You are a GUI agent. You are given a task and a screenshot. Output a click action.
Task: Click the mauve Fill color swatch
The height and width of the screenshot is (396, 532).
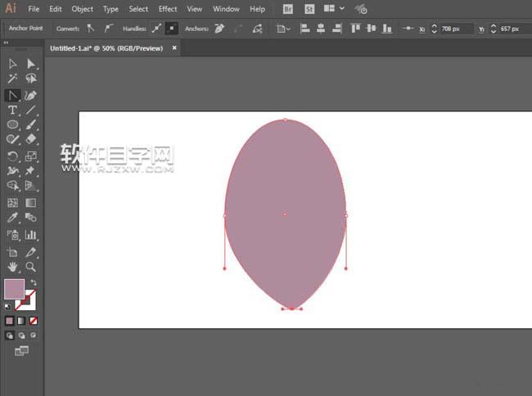(x=14, y=289)
